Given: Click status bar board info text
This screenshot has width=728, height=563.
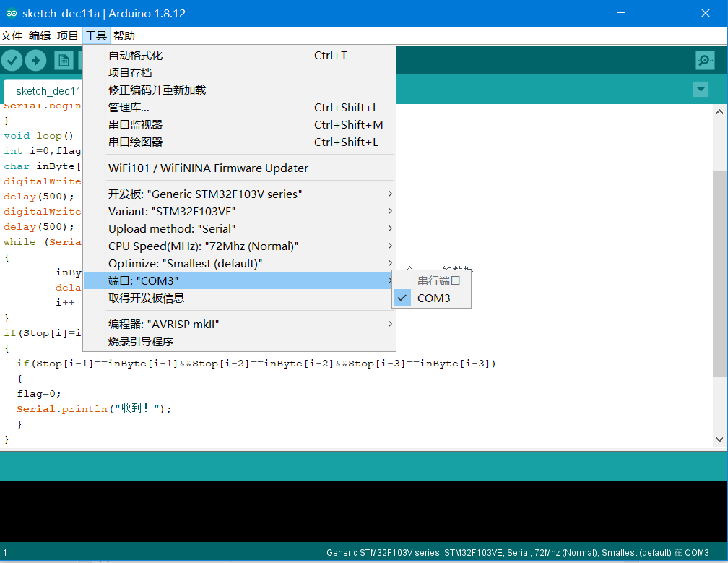Looking at the screenshot, I should tap(518, 553).
